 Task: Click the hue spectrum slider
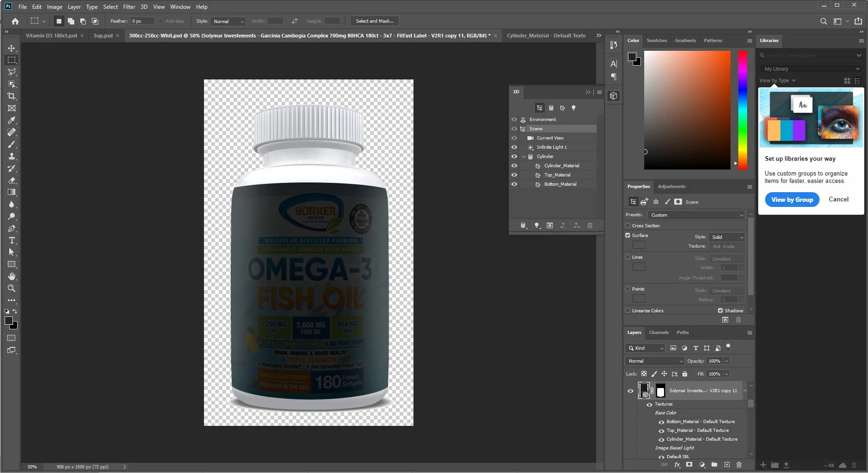[742, 110]
